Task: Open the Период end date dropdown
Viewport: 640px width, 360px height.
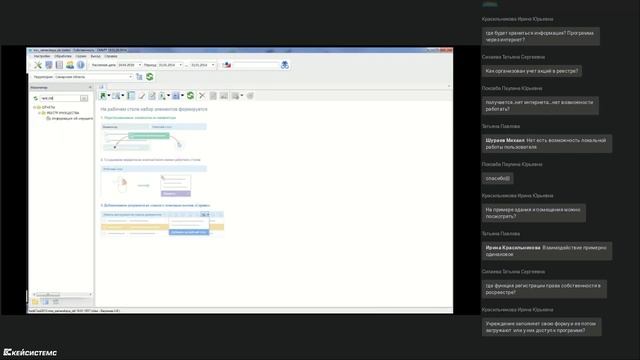Action: click(x=213, y=65)
